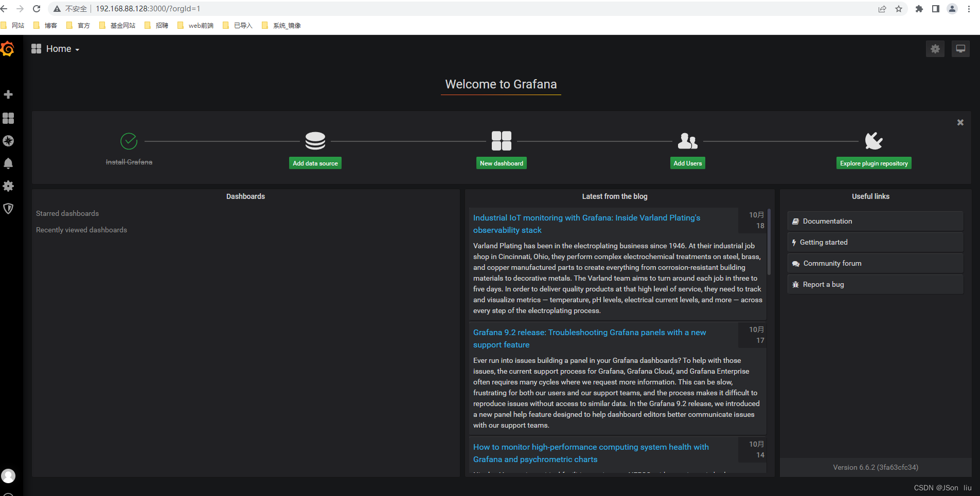Image resolution: width=980 pixels, height=496 pixels.
Task: Open the Documentation link
Action: pos(875,221)
